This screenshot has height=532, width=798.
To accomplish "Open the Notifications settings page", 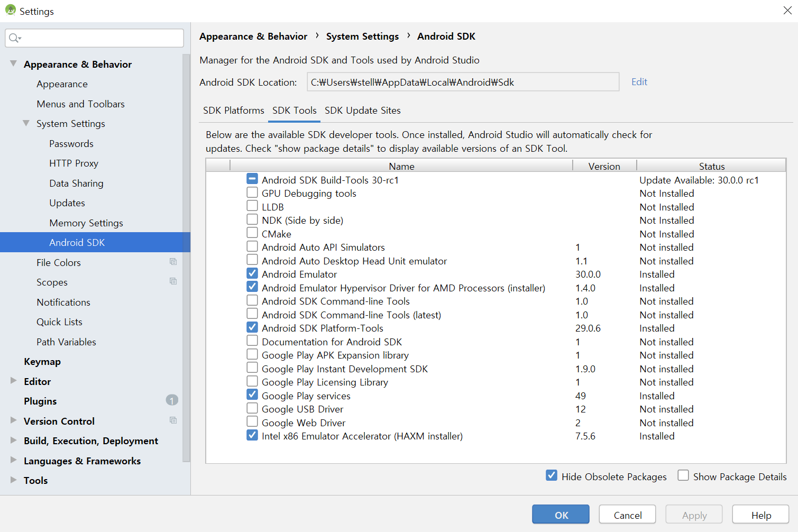I will click(x=63, y=302).
